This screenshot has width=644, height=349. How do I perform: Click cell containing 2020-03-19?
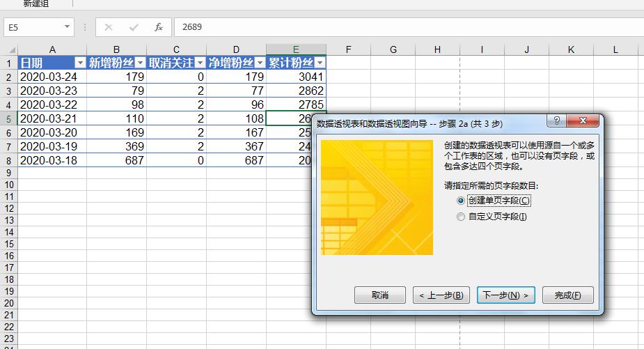[x=52, y=147]
